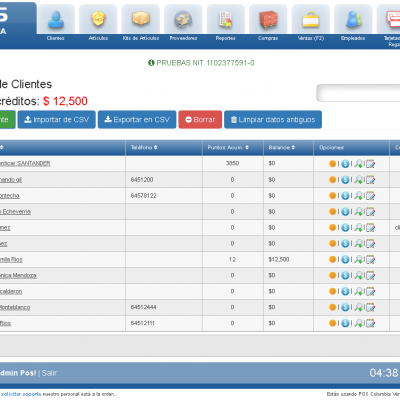This screenshot has height=400, width=400.
Task: Sort the table by Teléfono column
Action: tap(144, 147)
